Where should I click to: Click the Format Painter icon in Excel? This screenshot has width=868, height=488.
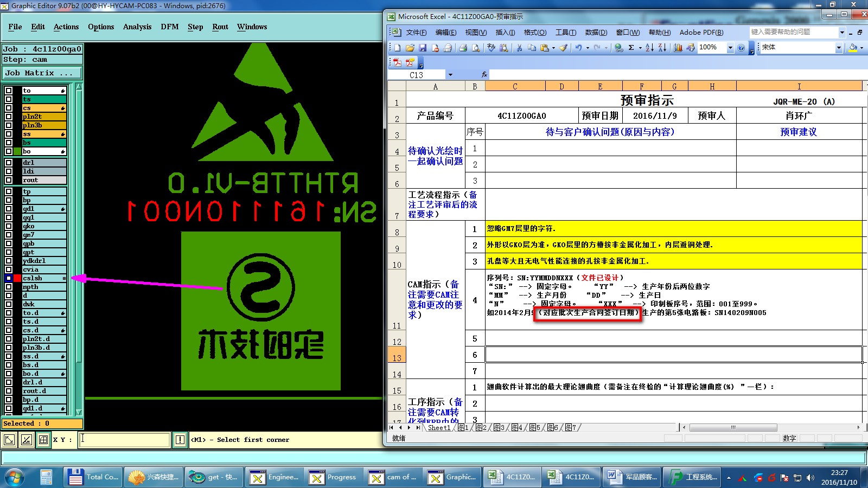click(x=564, y=48)
